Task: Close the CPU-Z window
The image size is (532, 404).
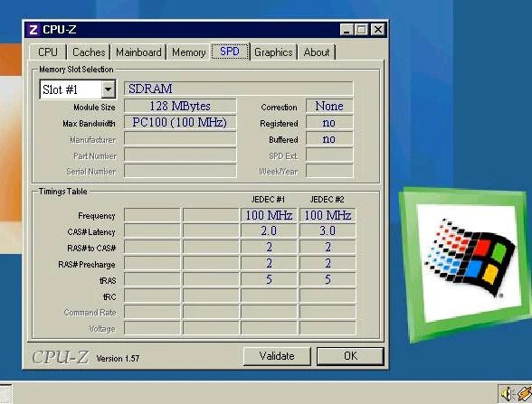Action: [377, 30]
